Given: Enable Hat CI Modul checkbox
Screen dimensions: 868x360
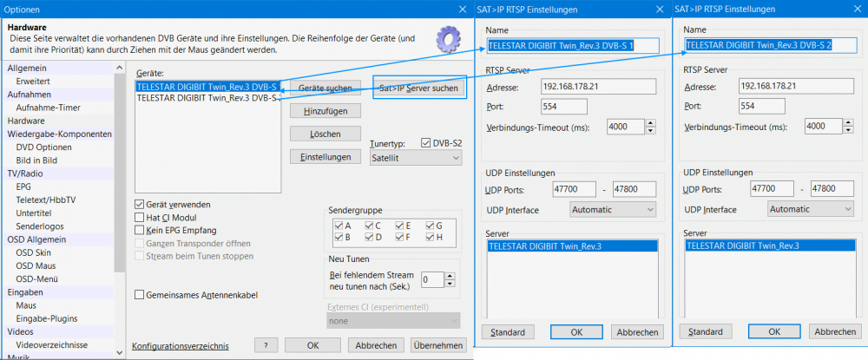Looking at the screenshot, I should tap(140, 218).
